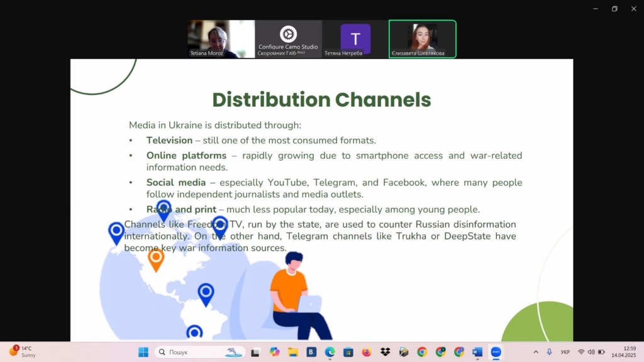The width and height of the screenshot is (644, 362).
Task: Launch Firefox from the taskbar
Action: [x=367, y=352]
